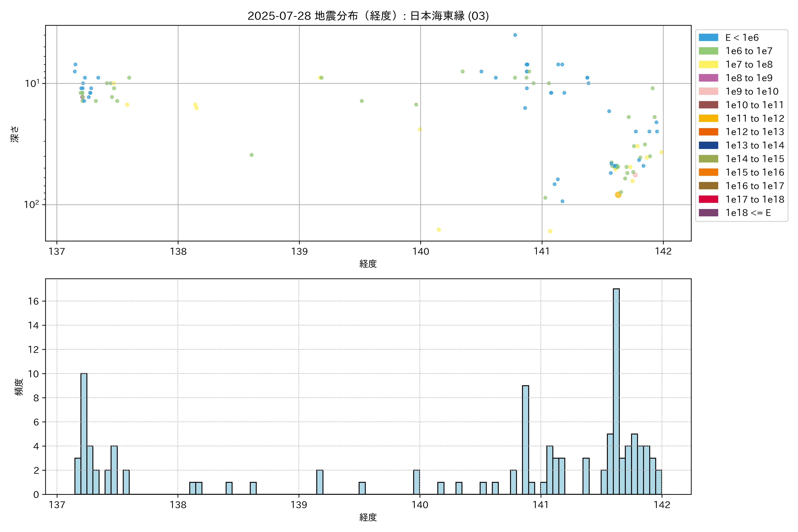
Task: Click the yellow '1e7 to 1e8' legend swatch
Action: (x=708, y=65)
